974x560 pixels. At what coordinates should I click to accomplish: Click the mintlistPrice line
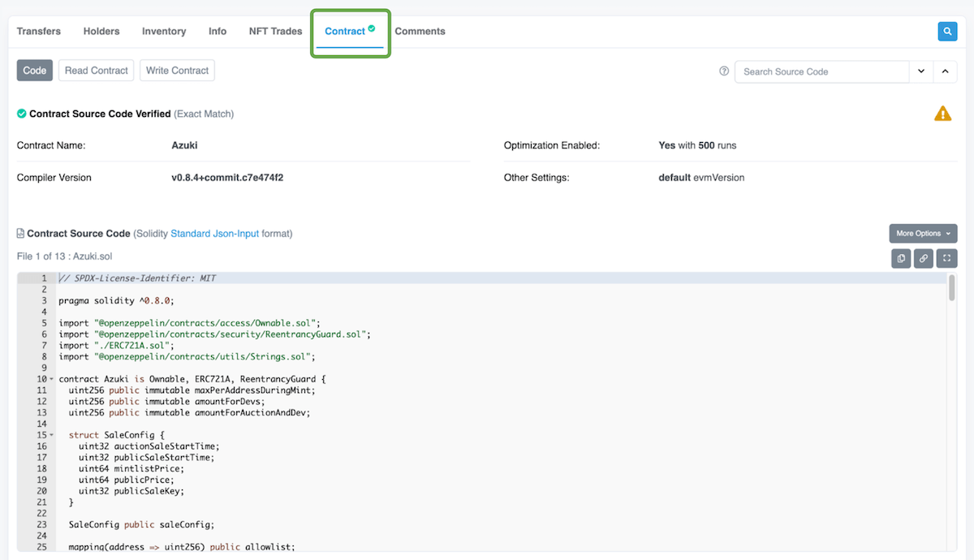click(131, 468)
